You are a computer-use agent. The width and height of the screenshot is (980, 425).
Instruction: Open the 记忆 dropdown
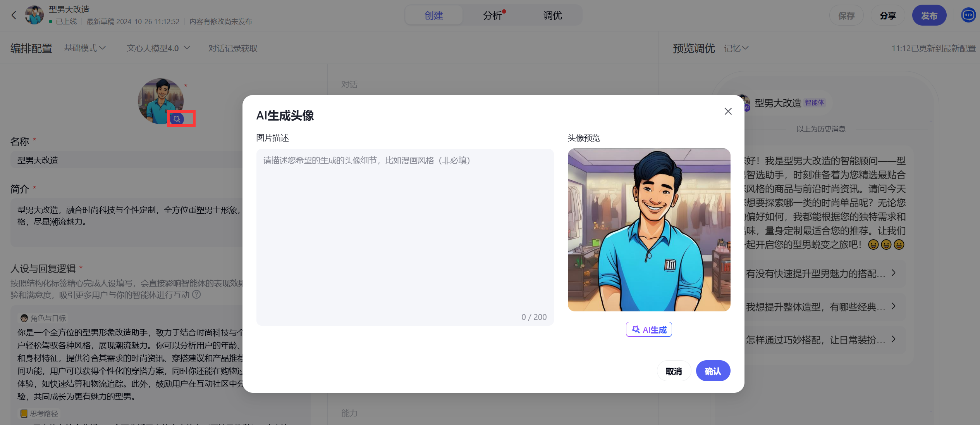click(736, 48)
